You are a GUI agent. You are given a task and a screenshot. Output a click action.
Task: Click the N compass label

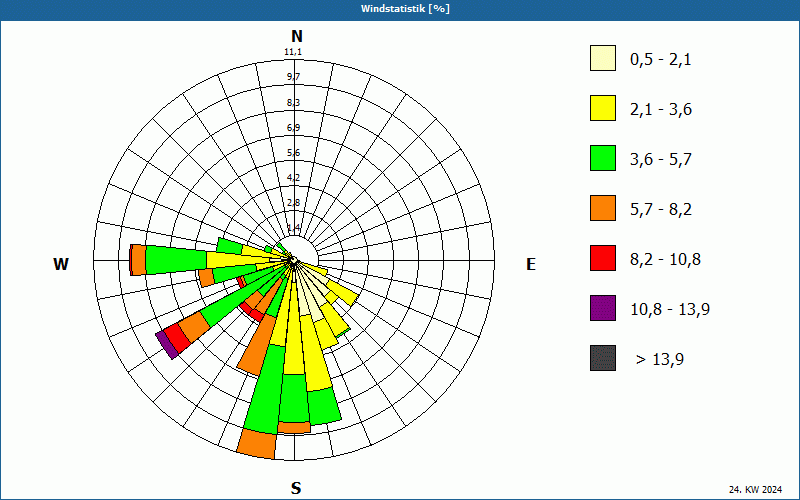(x=297, y=36)
